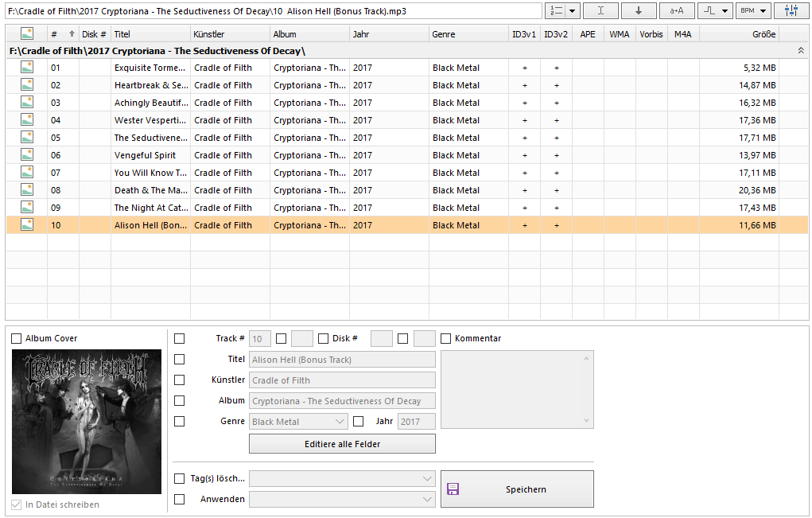Click cover icon of Death & The Maiden row
Screen dimensions: 812x518
pos(27,189)
